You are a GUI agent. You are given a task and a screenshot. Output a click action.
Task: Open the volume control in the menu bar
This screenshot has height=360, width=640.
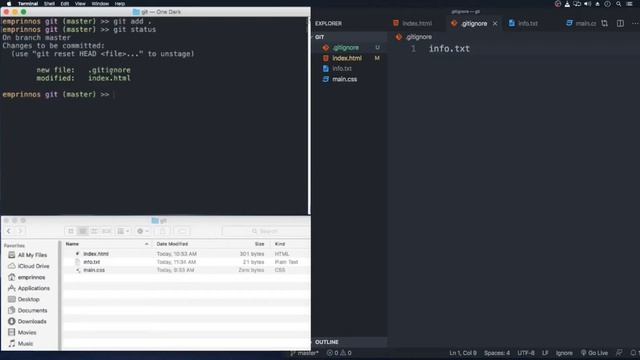click(x=587, y=4)
